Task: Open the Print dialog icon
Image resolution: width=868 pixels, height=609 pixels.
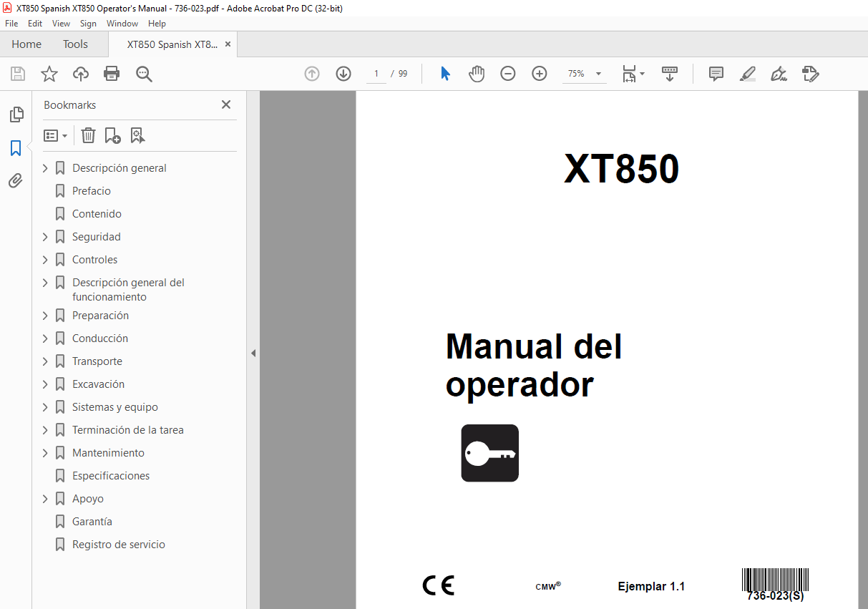Action: click(x=112, y=74)
